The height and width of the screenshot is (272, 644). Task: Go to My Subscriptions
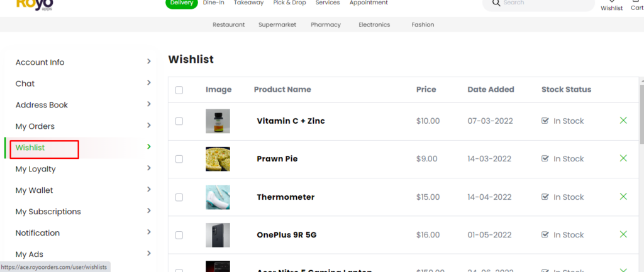[x=48, y=212]
